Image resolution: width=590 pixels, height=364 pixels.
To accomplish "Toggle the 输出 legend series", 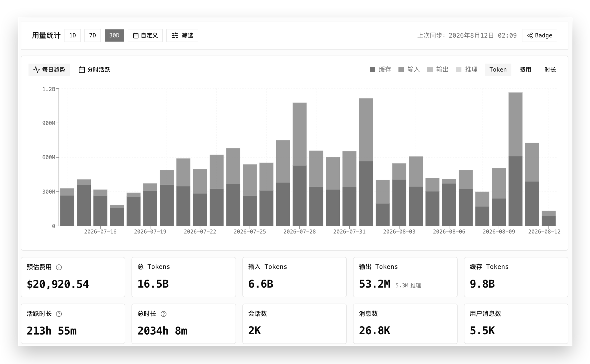I will 438,70.
